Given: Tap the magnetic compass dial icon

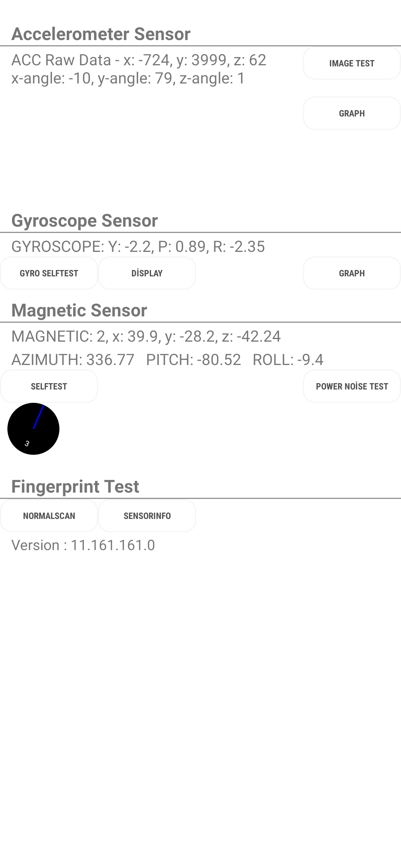Looking at the screenshot, I should pos(33,429).
